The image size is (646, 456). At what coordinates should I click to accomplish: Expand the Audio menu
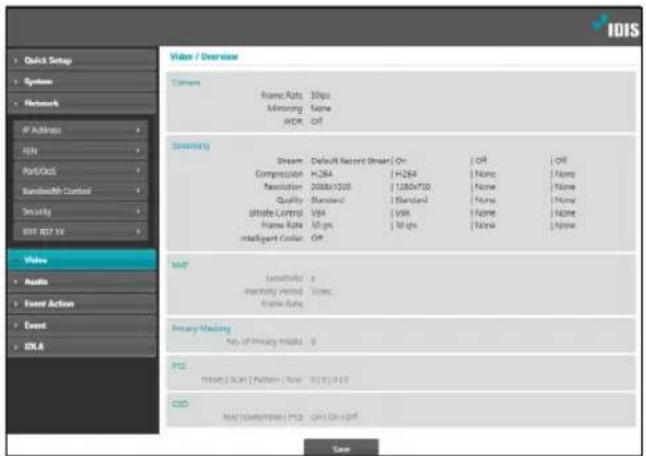point(82,282)
